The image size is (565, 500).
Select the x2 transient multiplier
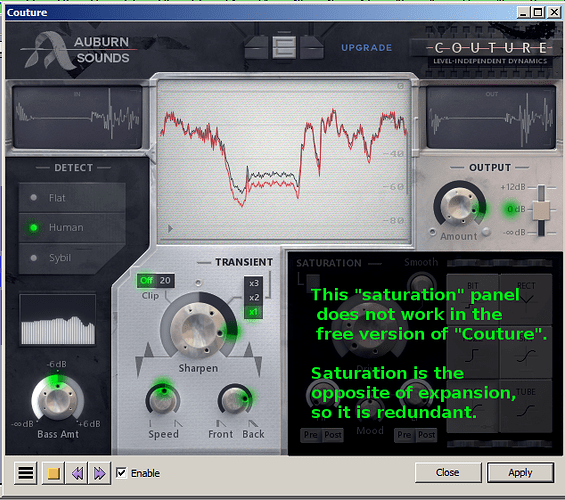[x=254, y=298]
